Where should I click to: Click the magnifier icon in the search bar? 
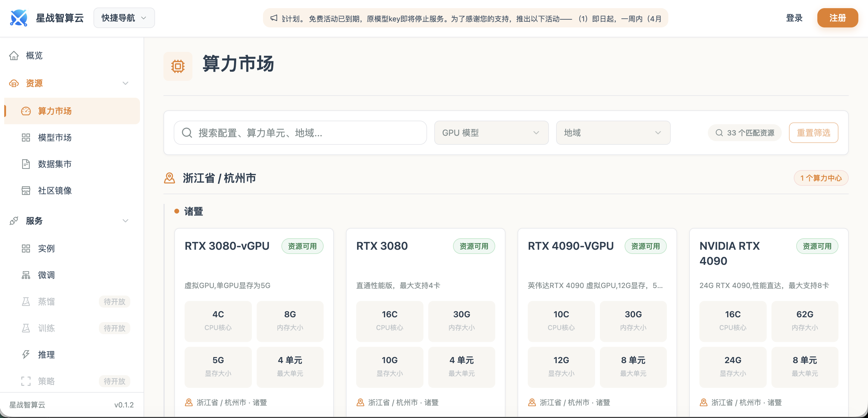coord(187,133)
